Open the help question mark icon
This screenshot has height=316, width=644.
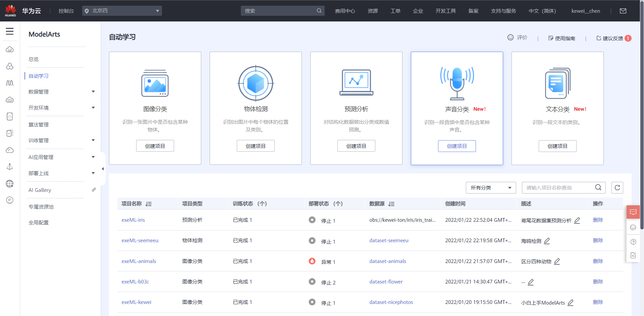pos(633,242)
